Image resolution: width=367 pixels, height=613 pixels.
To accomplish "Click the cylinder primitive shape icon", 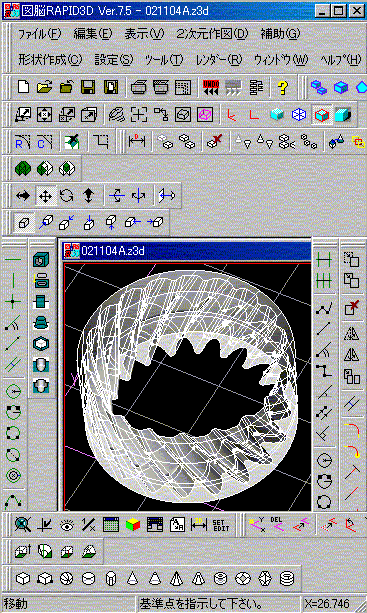I will [89, 578].
